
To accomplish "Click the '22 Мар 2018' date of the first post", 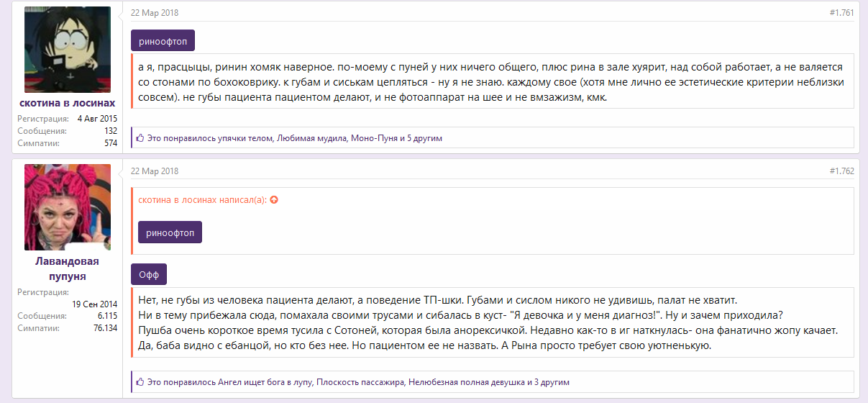I will pyautogui.click(x=155, y=13).
